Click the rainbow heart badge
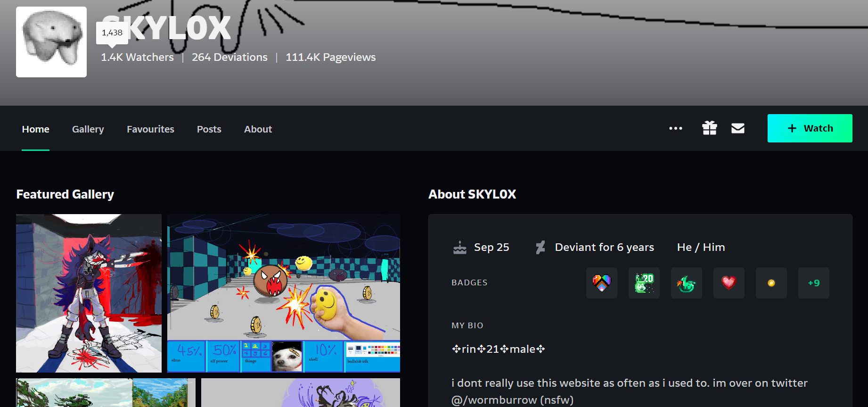 click(602, 283)
